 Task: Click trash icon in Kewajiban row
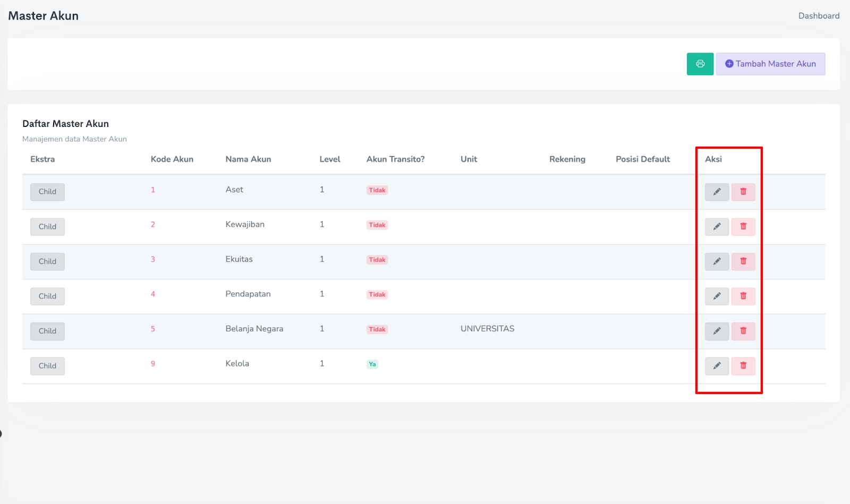pos(743,227)
